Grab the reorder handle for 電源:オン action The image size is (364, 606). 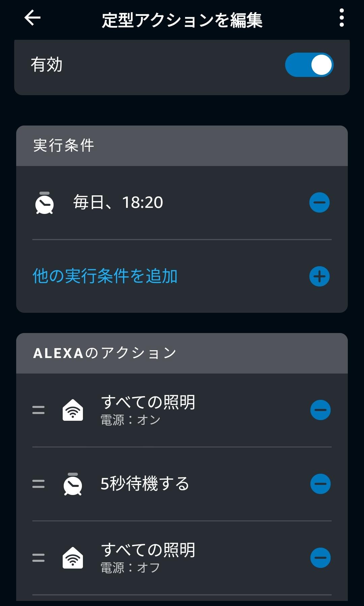point(38,410)
